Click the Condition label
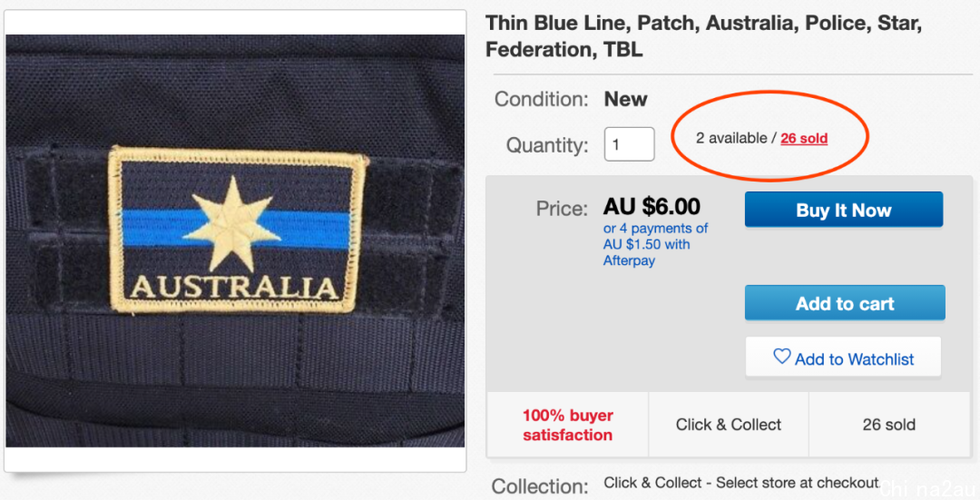This screenshot has height=500, width=980. point(541,100)
